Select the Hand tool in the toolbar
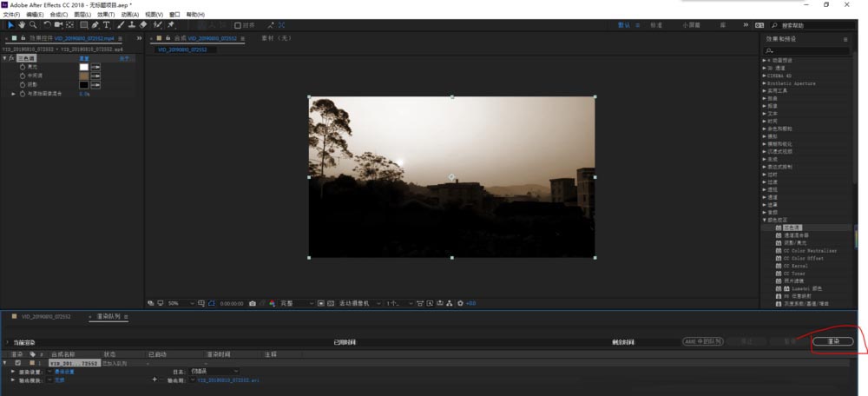The image size is (868, 396). click(x=22, y=25)
